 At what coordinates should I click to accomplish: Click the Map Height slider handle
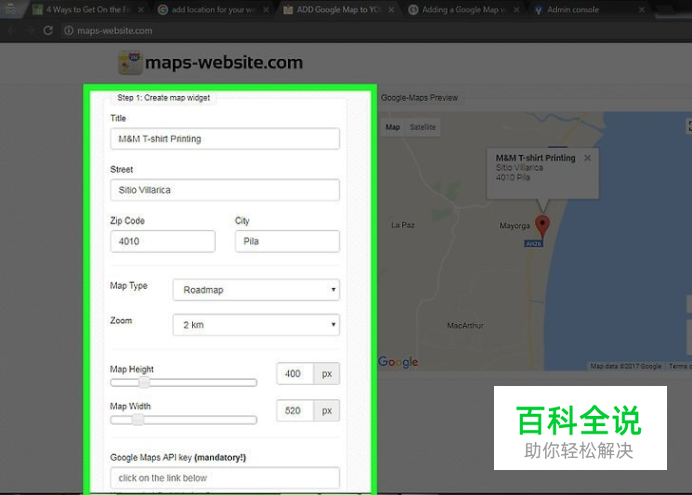[x=144, y=382]
